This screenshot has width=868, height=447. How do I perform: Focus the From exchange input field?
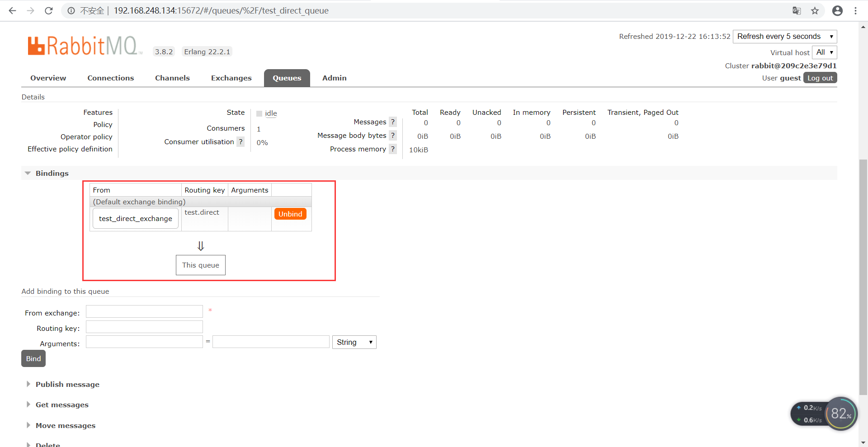(145, 311)
